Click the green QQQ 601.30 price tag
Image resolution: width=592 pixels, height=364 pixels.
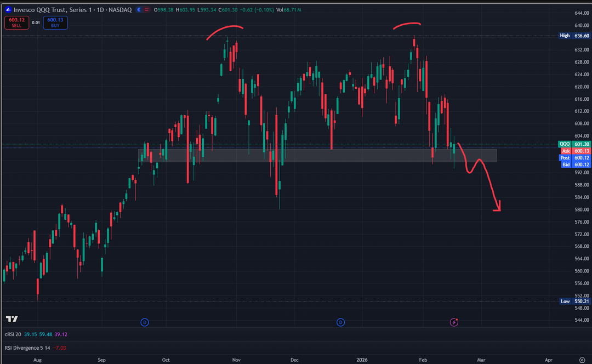(x=573, y=144)
